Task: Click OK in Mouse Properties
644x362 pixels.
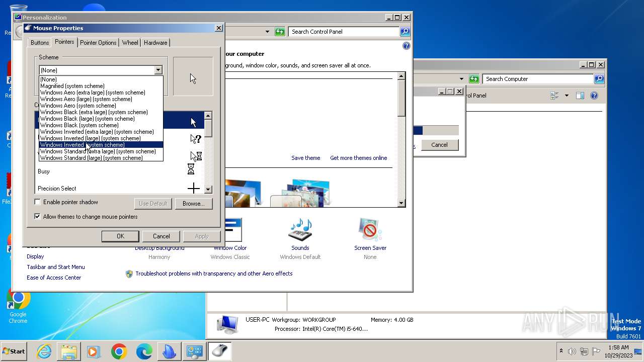Action: [x=120, y=236]
